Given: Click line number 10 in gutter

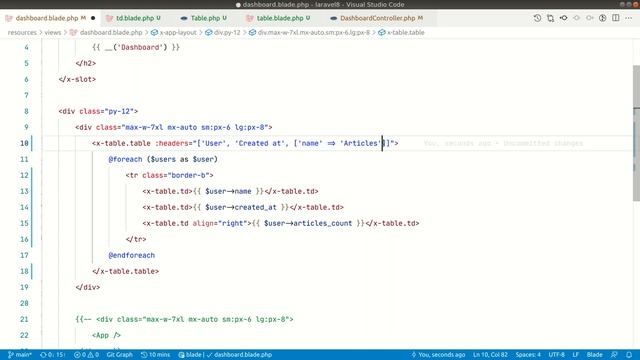Looking at the screenshot, I should (x=24, y=143).
